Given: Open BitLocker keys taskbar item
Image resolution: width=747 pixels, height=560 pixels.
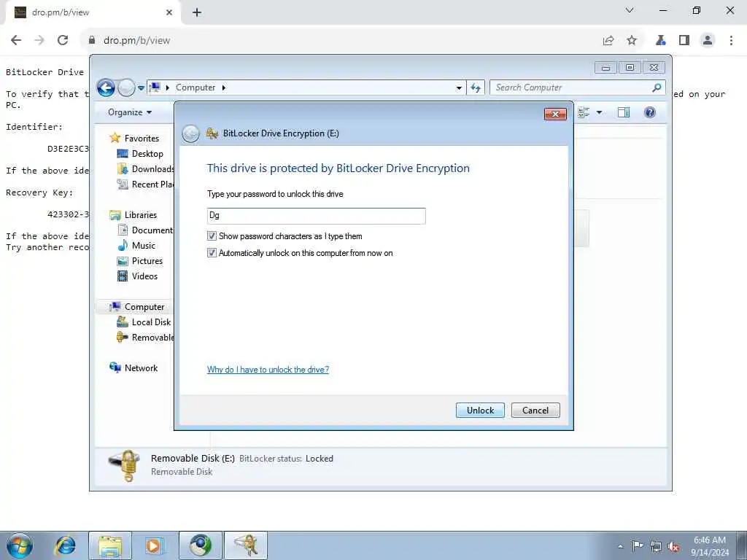Looking at the screenshot, I should [x=246, y=545].
